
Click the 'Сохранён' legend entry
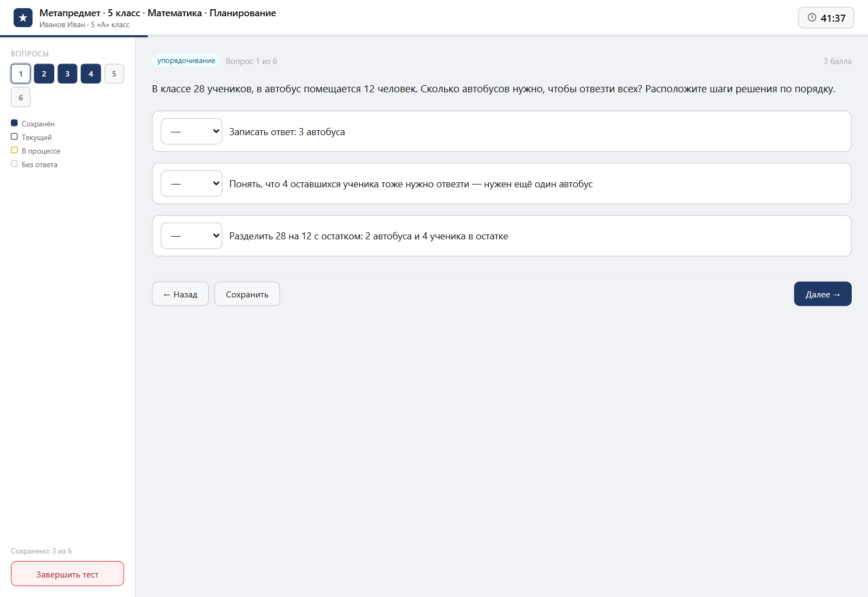pos(33,124)
